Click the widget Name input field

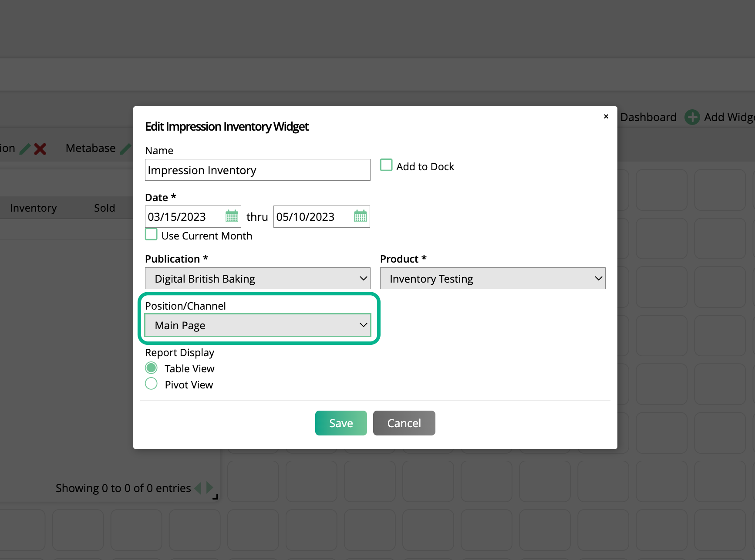coord(257,170)
